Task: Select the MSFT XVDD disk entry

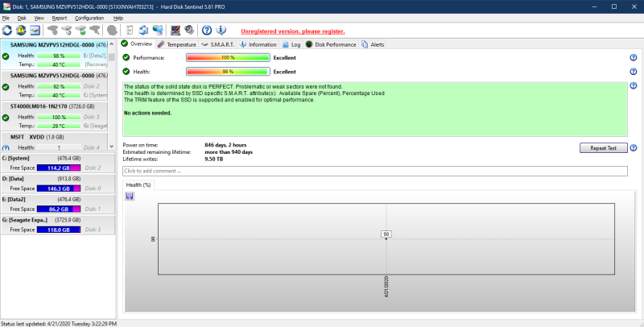Action: tap(54, 142)
